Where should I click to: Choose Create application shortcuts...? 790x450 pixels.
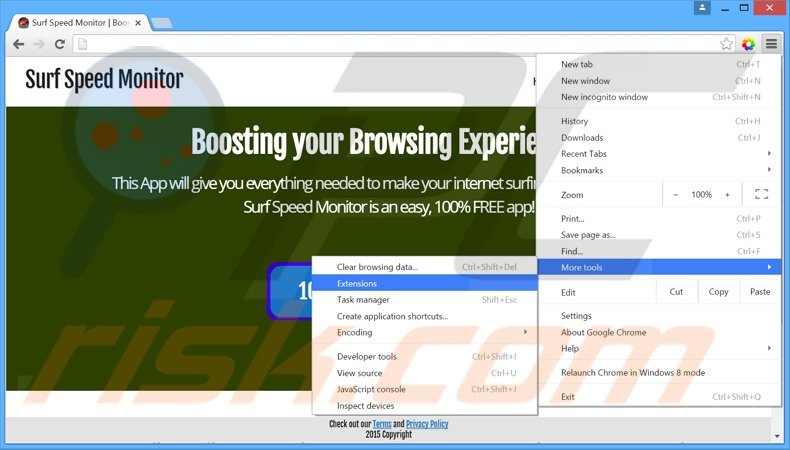click(425, 316)
